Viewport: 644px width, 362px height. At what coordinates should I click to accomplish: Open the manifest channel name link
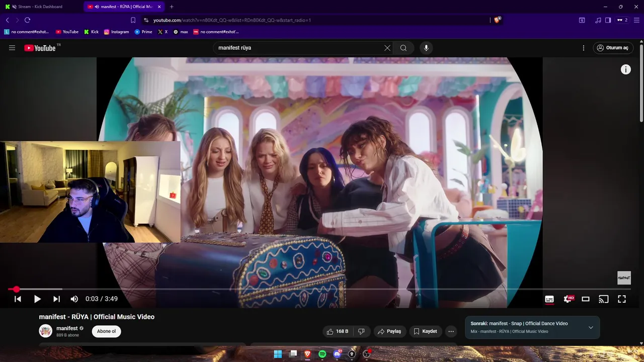67,328
